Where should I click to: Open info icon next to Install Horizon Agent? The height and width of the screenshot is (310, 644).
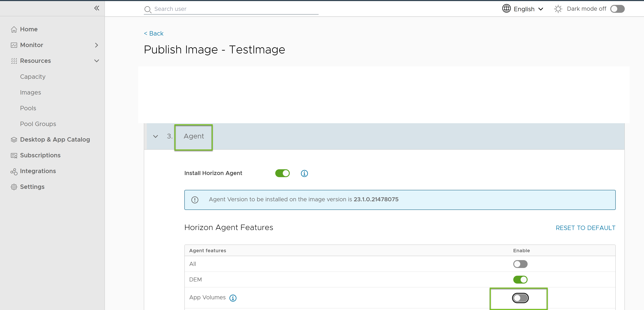[304, 173]
